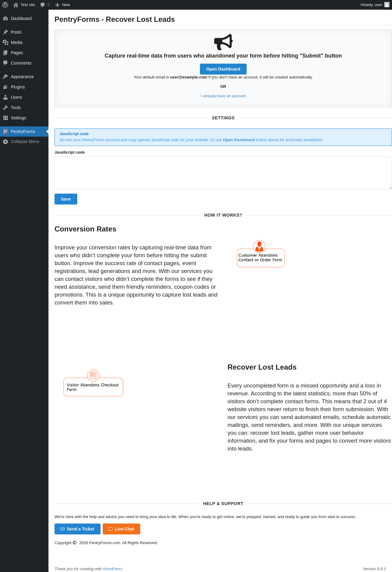The height and width of the screenshot is (572, 392).
Task: Click the Visitor Abandons Checkout Form box
Action: point(93,387)
